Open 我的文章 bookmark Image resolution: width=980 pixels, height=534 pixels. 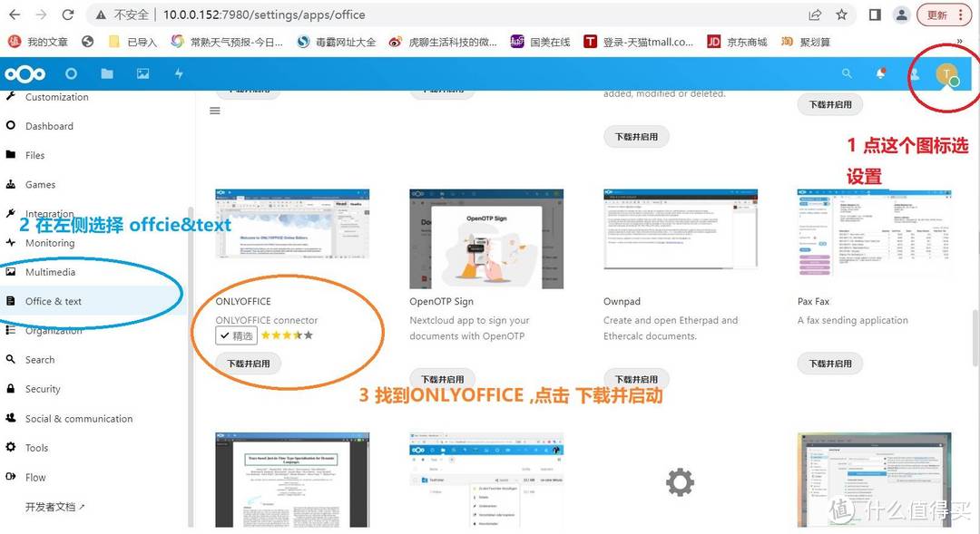[37, 42]
